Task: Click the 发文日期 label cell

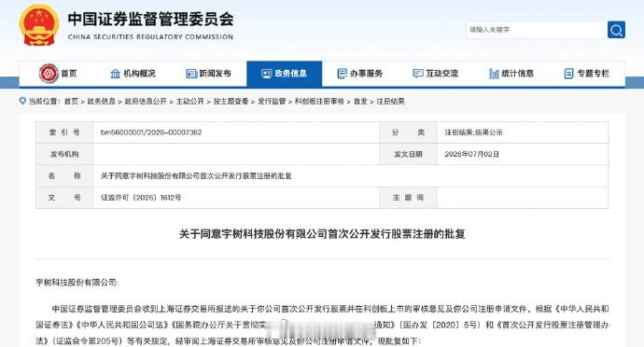Action: point(408,154)
